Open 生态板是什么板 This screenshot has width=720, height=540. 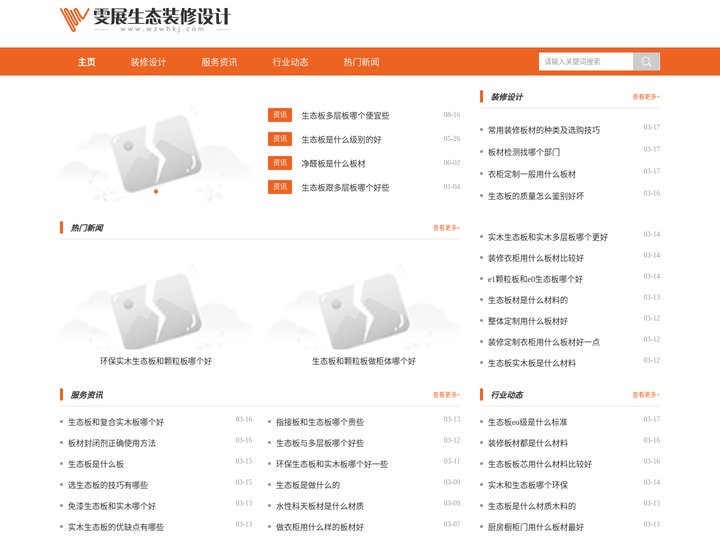pos(96,465)
